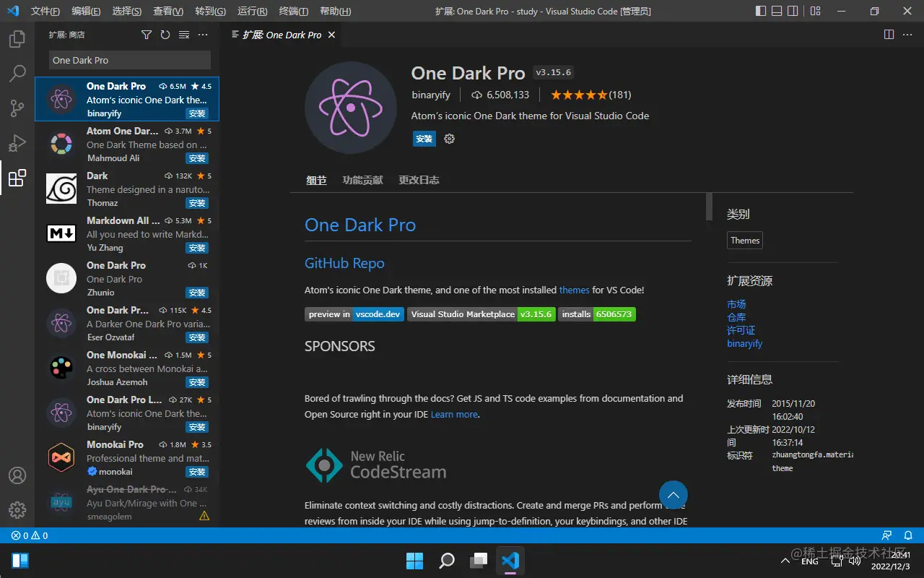The image size is (924, 578).
Task: Open taskbar search magnifier
Action: [x=447, y=560]
